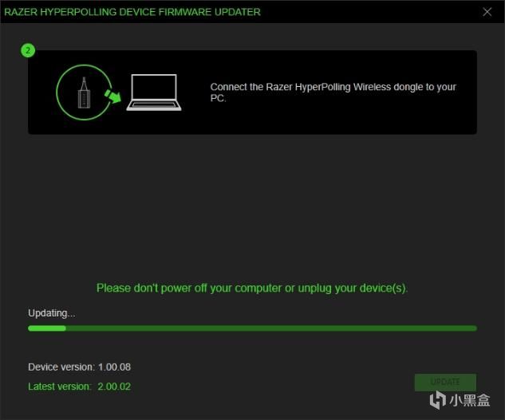Viewport: 505px width, 420px height.
Task: Click the green arrow icon between dongle and laptop
Action: (x=112, y=96)
